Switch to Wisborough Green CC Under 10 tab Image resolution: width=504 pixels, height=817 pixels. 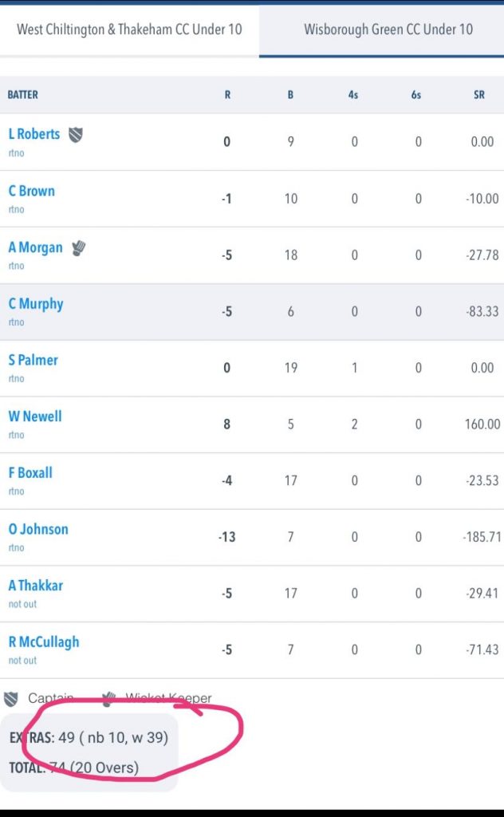388,30
